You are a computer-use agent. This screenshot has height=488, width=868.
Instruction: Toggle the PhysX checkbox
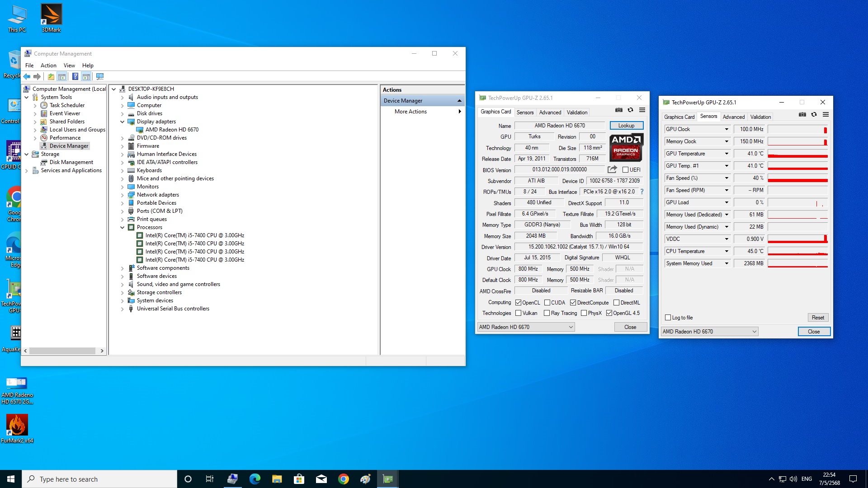point(584,313)
